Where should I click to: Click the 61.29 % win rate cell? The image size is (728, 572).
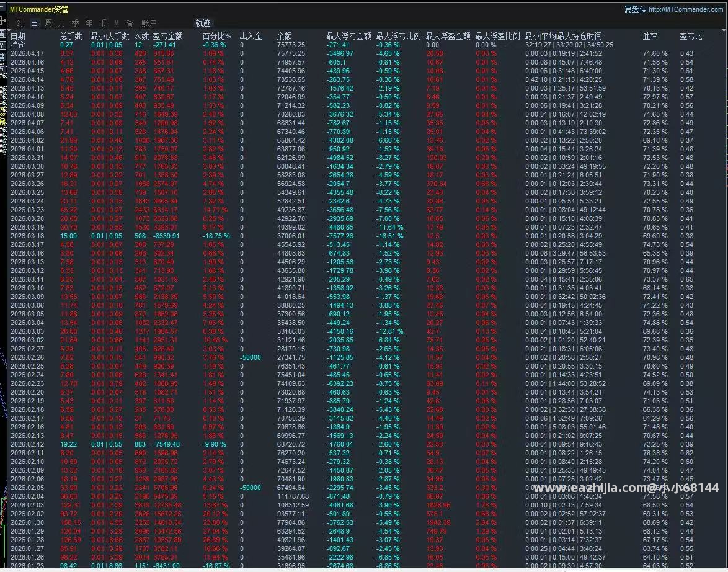[x=655, y=418]
